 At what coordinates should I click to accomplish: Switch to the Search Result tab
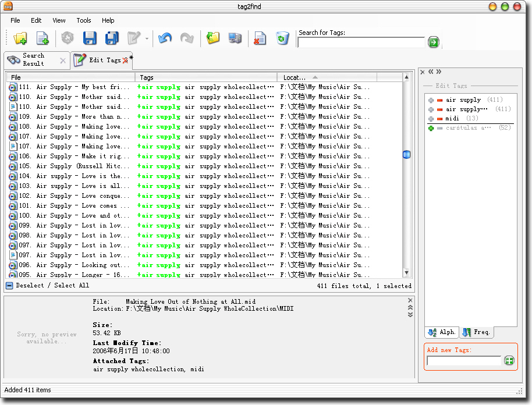click(x=33, y=59)
